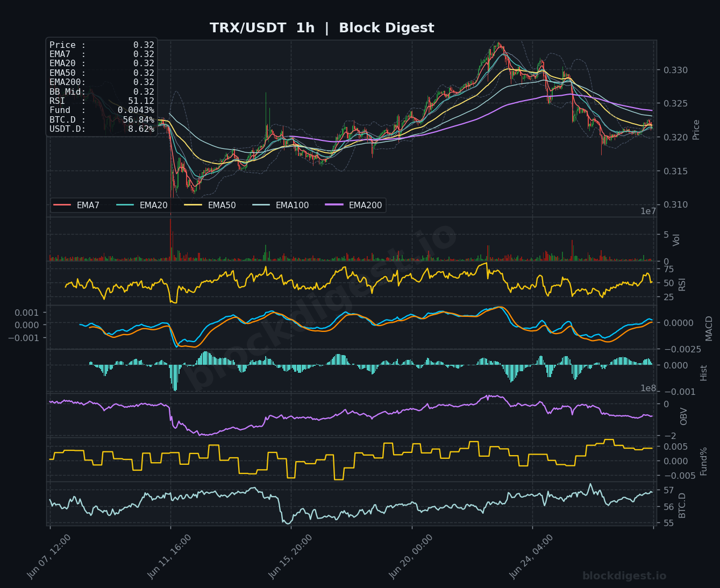Click the chart title TRX/USDT 1h | Block Digest
Screen dimensions: 720x588
coord(322,28)
